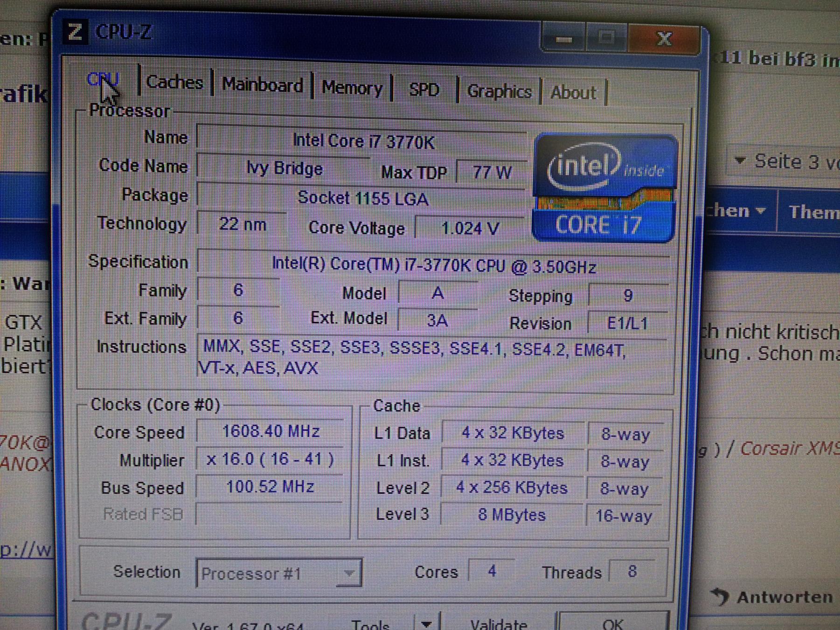This screenshot has height=630, width=840.
Task: Click the multiplier value 'x 16.0 ( 16 - 41 )'
Action: tap(270, 460)
